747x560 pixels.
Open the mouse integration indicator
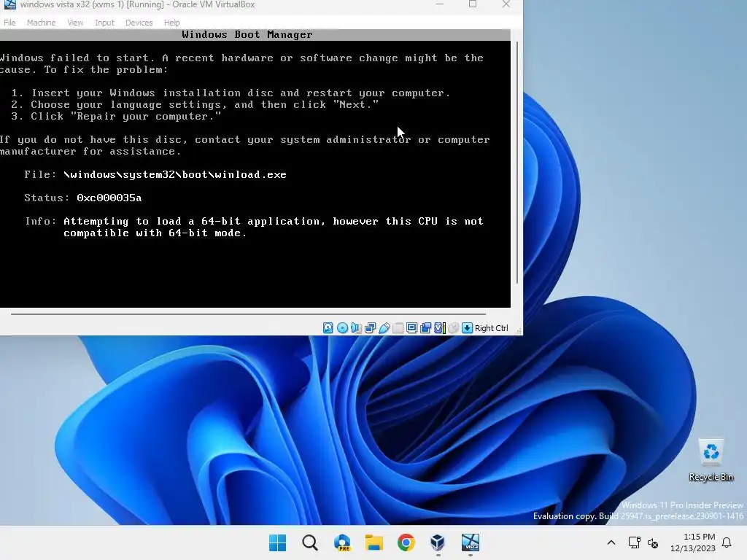(454, 328)
